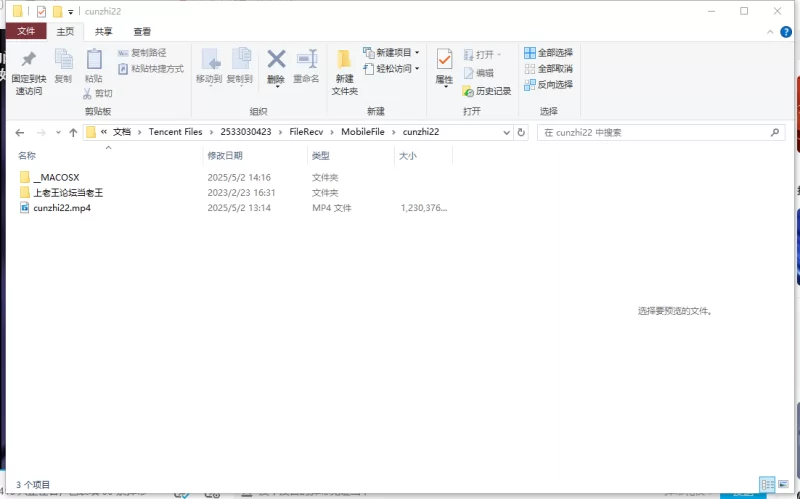Select Cut (剪切) scissors option
The height and width of the screenshot is (499, 800).
point(98,93)
